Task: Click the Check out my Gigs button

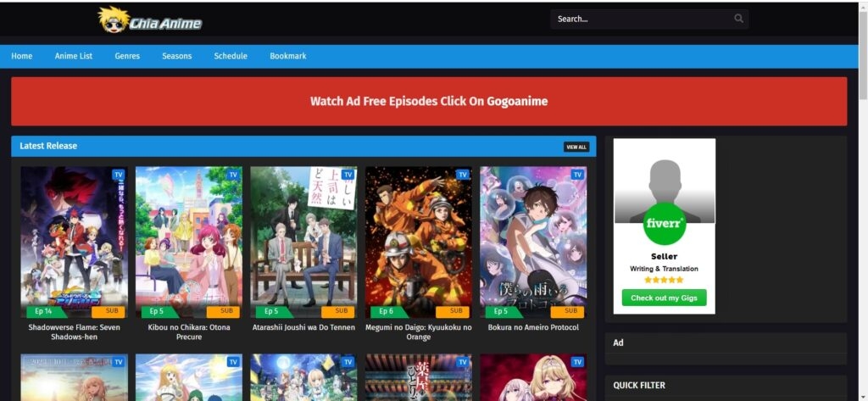Action: pos(665,298)
